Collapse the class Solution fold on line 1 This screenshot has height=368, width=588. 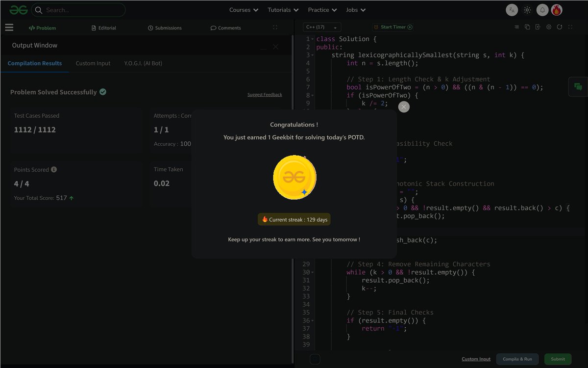313,39
